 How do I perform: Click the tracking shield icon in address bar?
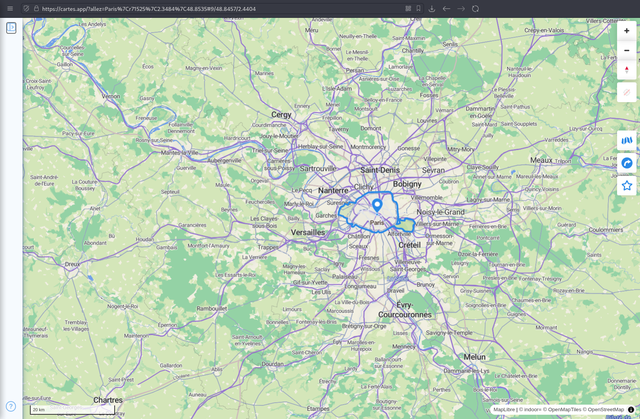tap(26, 9)
